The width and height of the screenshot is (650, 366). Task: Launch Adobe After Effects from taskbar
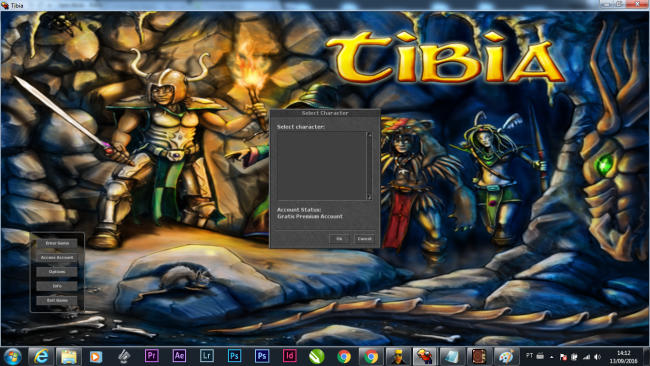(179, 356)
